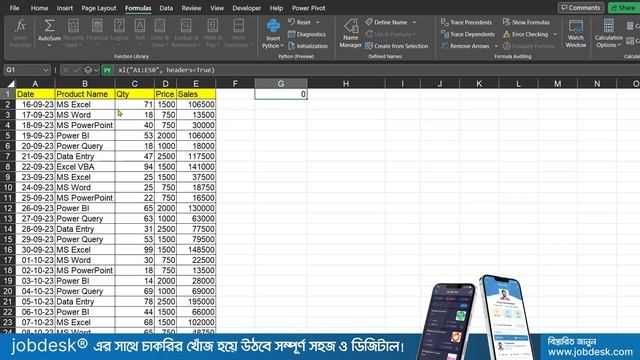
Task: Click the www.jobdesk.com link
Action: point(590,352)
